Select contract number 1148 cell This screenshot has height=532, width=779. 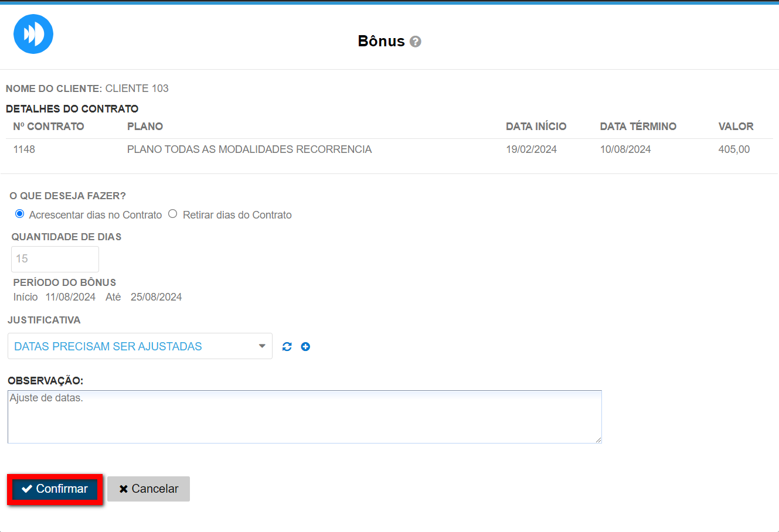point(24,149)
